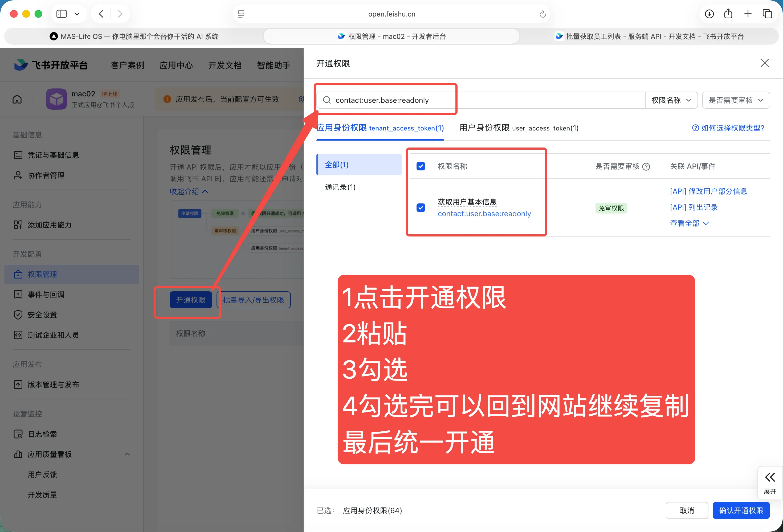Open the 权限名称 search type dropdown
Screen dimensions: 783x532
click(x=671, y=100)
